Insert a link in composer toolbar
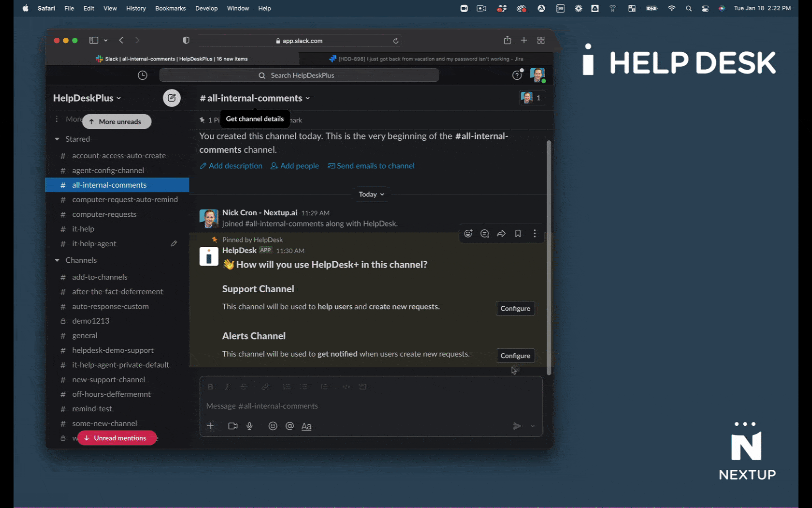This screenshot has width=812, height=508. (x=265, y=387)
